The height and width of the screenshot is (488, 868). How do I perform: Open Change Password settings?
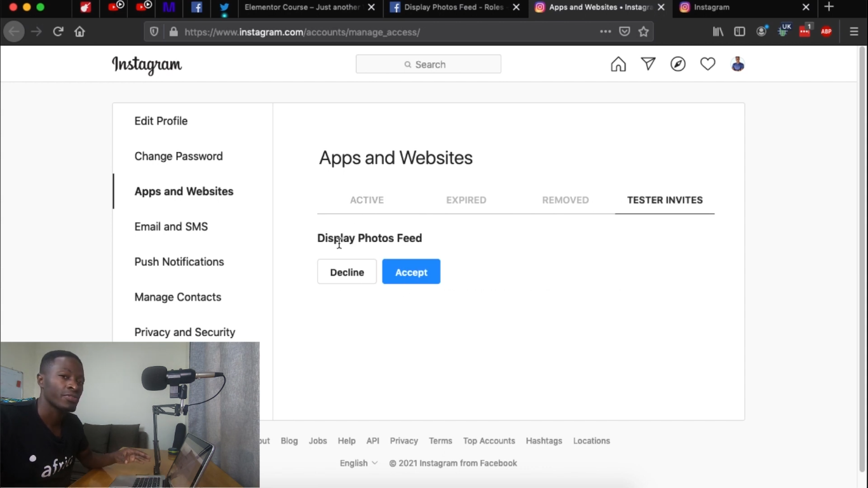coord(179,156)
